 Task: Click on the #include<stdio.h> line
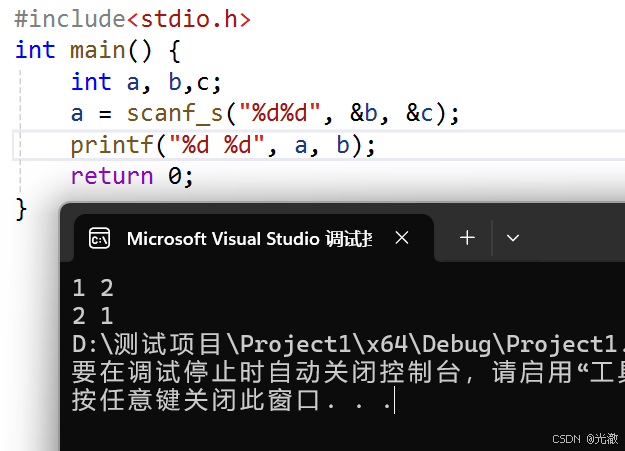(x=133, y=19)
